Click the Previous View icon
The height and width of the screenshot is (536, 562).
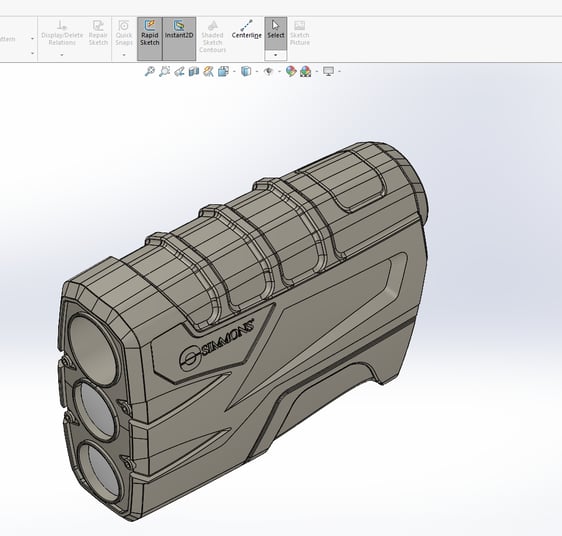[x=179, y=71]
